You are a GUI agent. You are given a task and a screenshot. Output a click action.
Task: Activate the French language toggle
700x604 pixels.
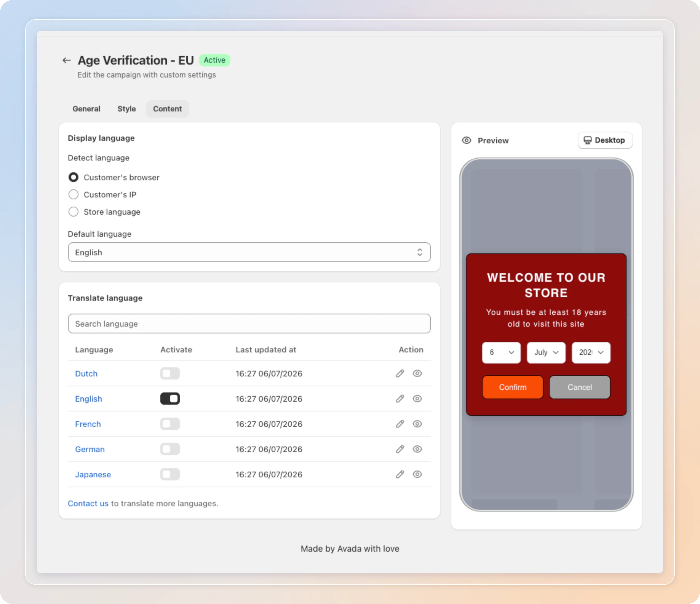pyautogui.click(x=170, y=424)
